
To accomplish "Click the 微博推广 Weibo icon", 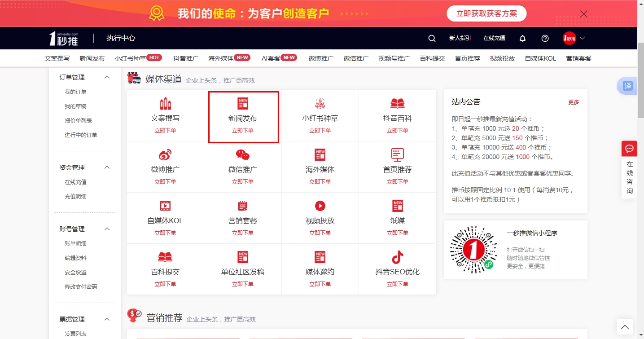I will 165,155.
